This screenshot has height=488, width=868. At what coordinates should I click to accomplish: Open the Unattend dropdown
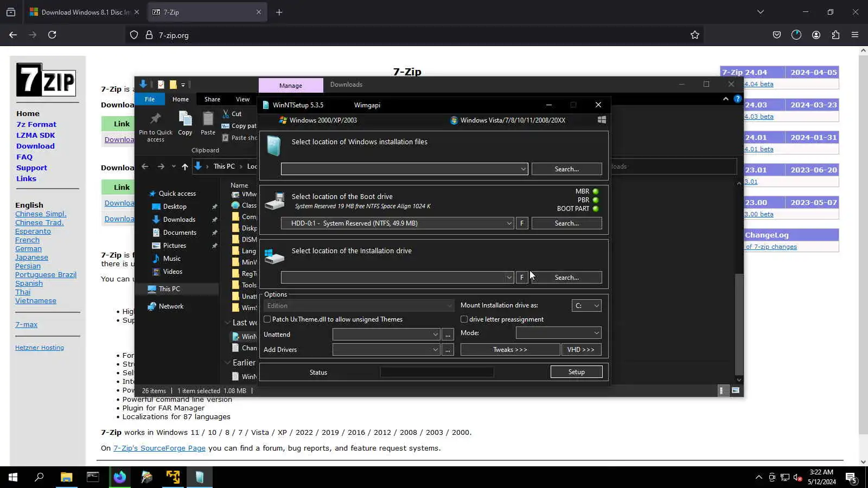point(386,335)
